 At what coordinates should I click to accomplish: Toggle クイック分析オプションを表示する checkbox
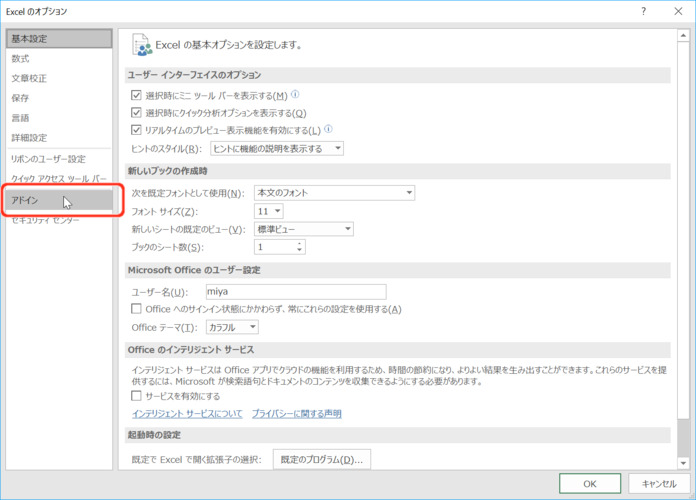tap(136, 112)
